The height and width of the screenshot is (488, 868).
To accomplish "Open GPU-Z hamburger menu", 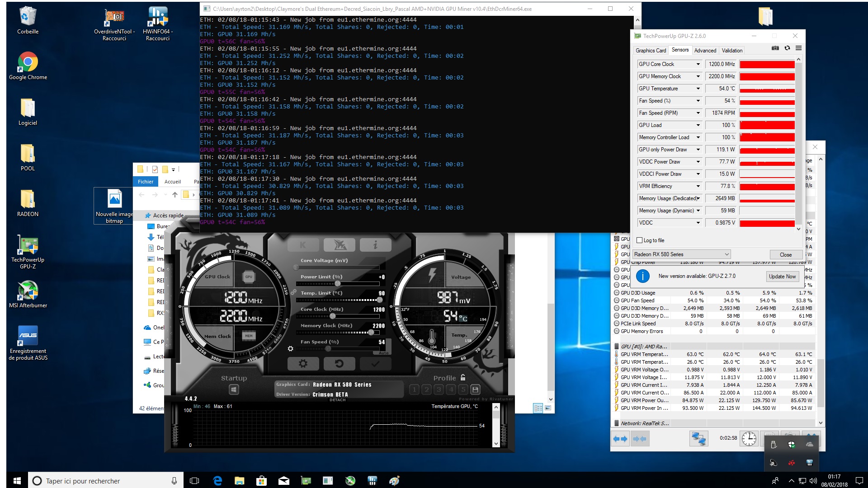I will (798, 48).
